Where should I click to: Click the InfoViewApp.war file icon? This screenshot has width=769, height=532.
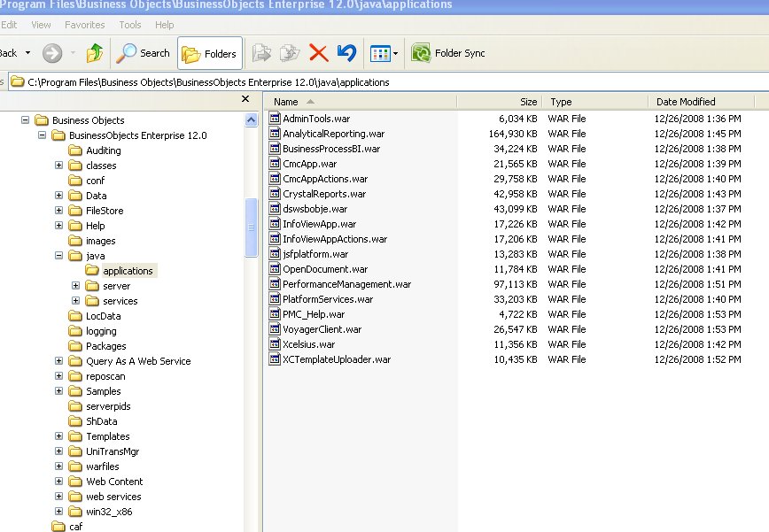[275, 223]
